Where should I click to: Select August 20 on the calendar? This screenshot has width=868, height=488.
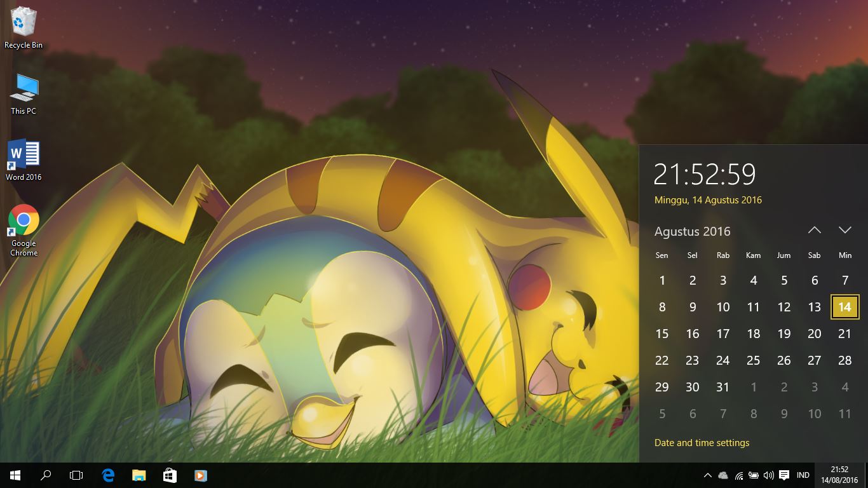pyautogui.click(x=814, y=334)
